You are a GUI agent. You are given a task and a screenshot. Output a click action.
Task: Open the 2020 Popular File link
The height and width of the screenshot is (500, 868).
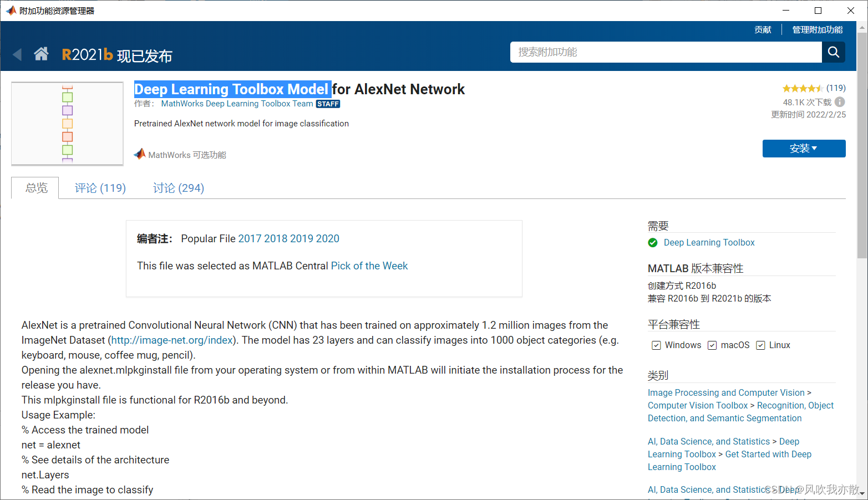(328, 238)
